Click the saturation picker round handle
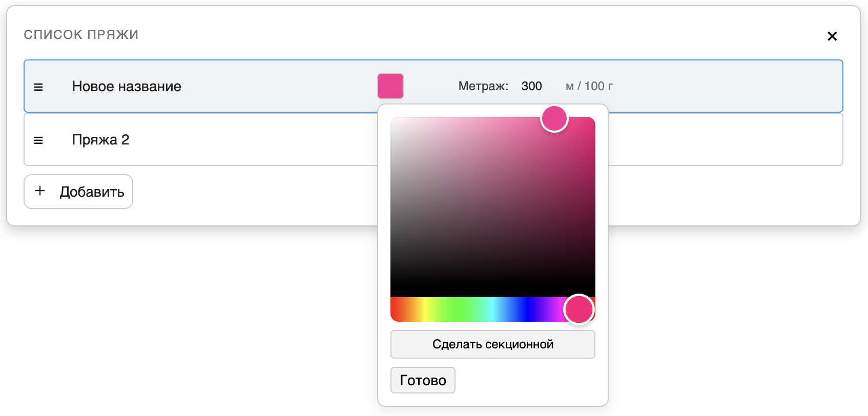This screenshot has width=868, height=416. 554,119
